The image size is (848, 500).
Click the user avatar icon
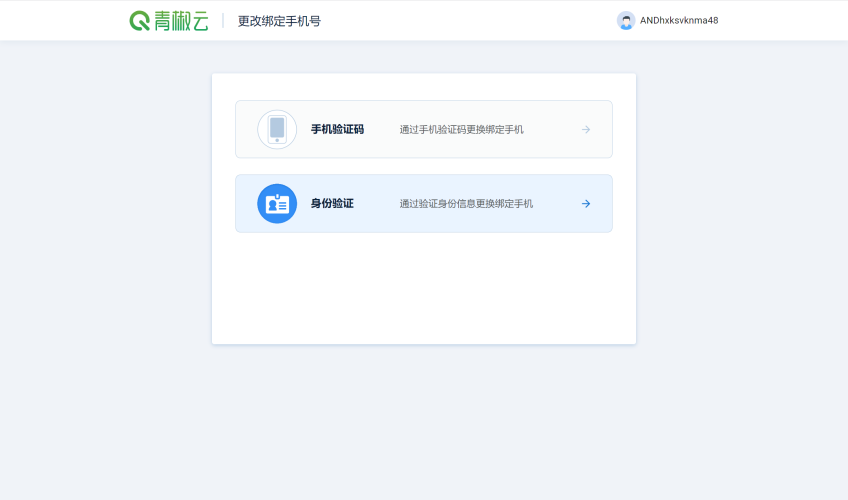pos(626,21)
